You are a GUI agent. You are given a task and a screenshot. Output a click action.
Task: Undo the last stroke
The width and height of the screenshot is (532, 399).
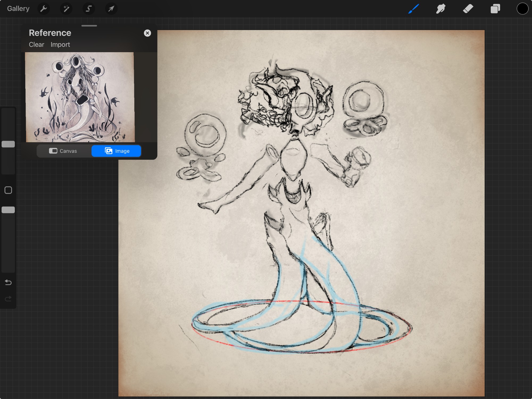8,282
